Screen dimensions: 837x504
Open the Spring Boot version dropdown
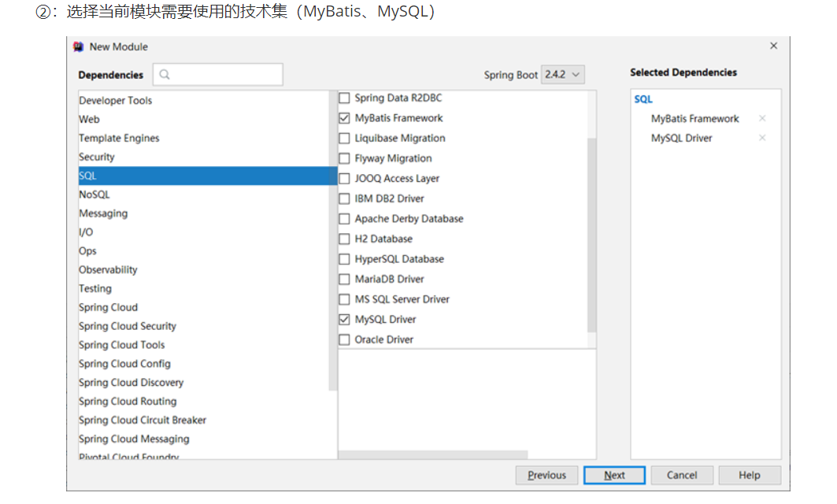tap(563, 75)
